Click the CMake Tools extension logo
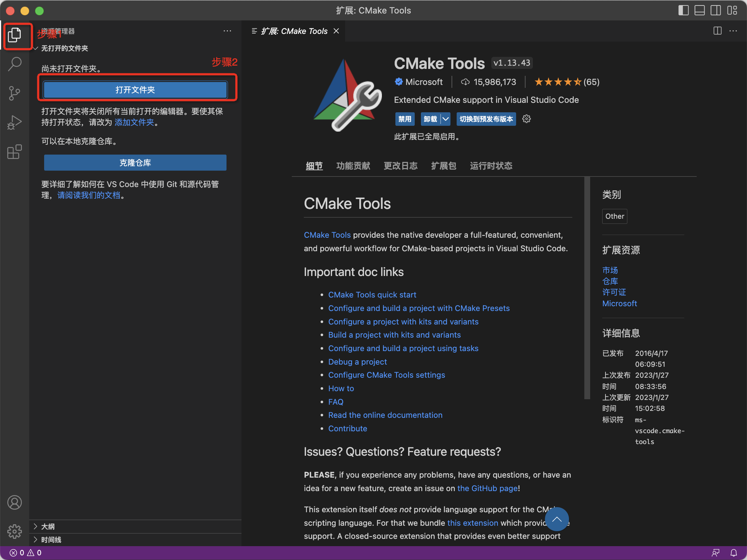Screen dimensions: 747x560 click(347, 95)
